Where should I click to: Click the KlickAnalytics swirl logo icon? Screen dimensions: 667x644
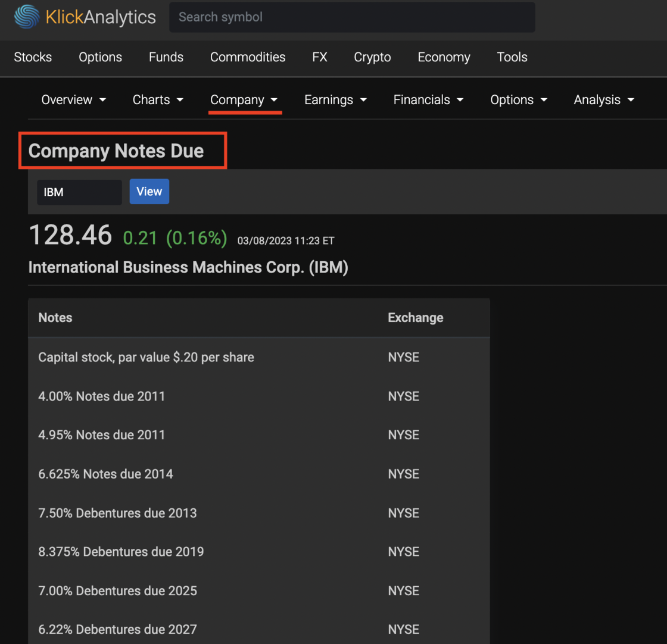pos(26,17)
